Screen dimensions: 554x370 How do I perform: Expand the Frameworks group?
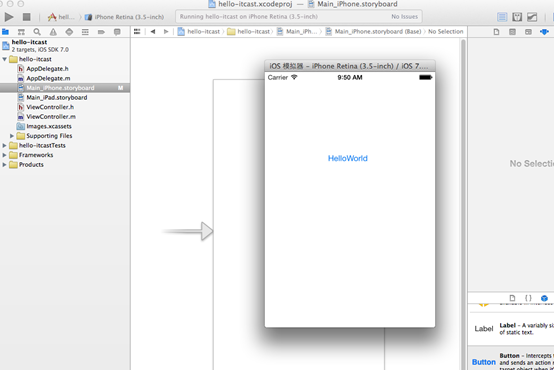(4, 155)
